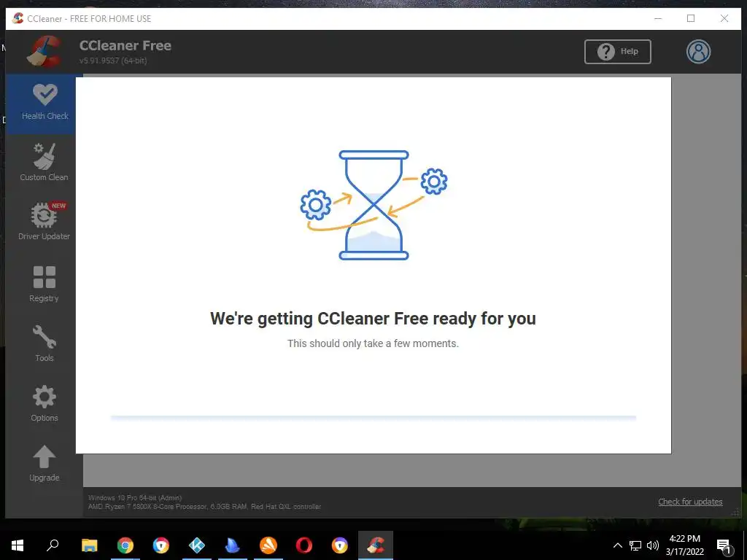Open the Opera browser taskbar icon
Image resolution: width=747 pixels, height=560 pixels.
click(x=304, y=545)
